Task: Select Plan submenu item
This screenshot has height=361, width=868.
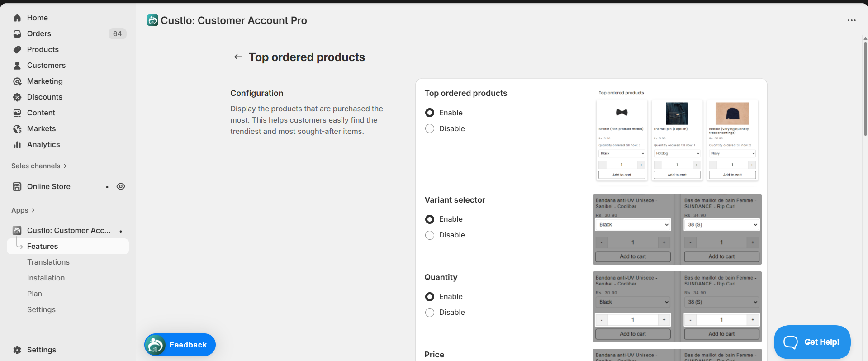Action: [x=34, y=294]
